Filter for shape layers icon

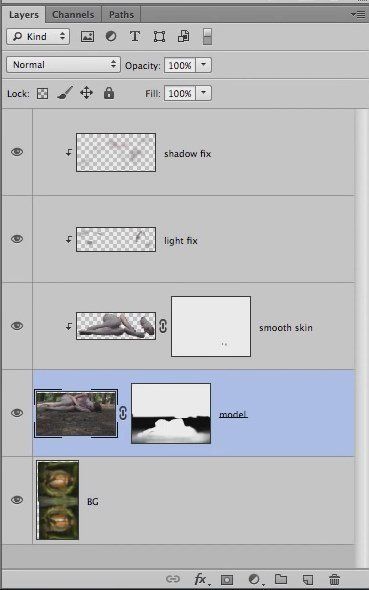point(159,36)
